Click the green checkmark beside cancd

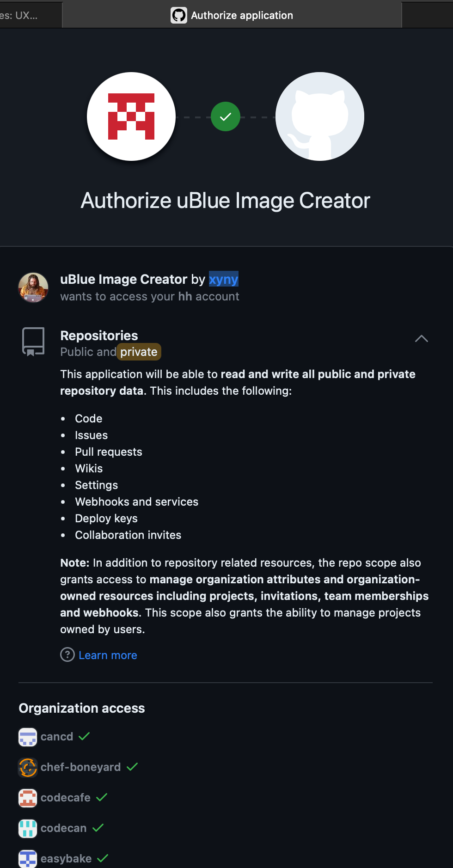84,736
